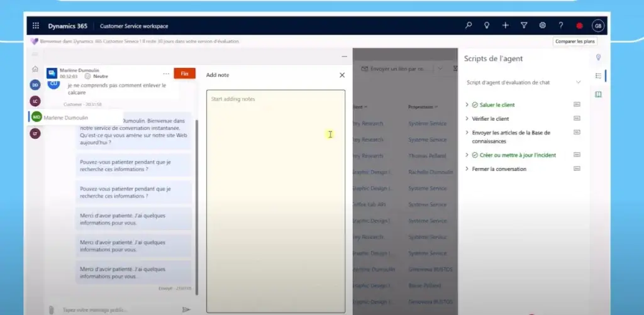Open the search magnifier in top bar

(x=468, y=25)
